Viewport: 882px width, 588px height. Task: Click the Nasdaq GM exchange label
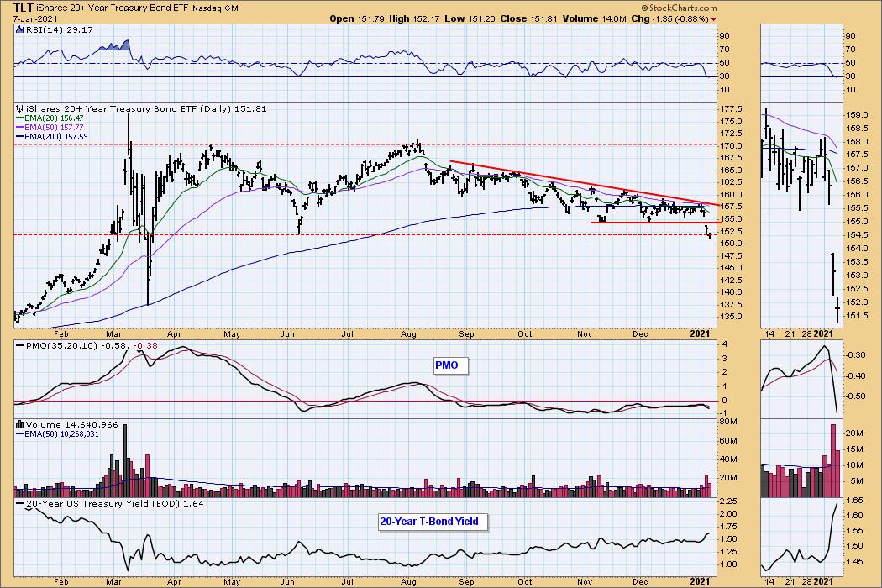215,8
